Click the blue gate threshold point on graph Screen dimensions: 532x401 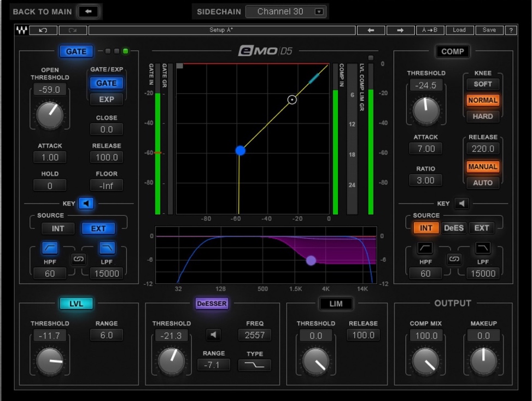coord(240,150)
